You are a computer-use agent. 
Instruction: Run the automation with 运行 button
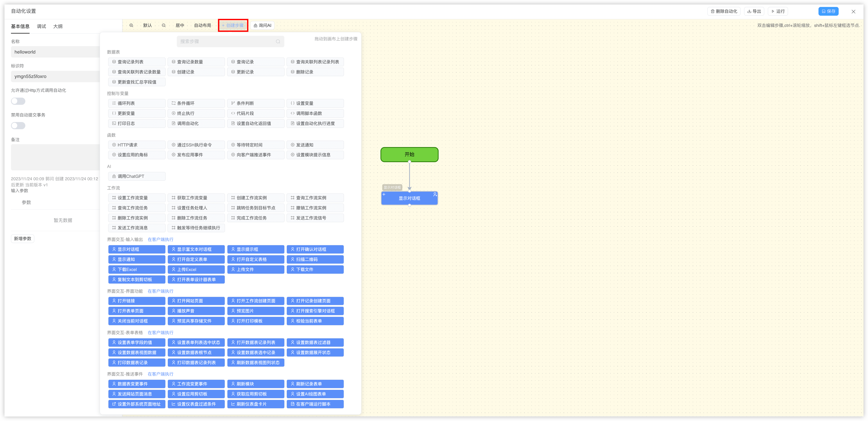coord(778,11)
